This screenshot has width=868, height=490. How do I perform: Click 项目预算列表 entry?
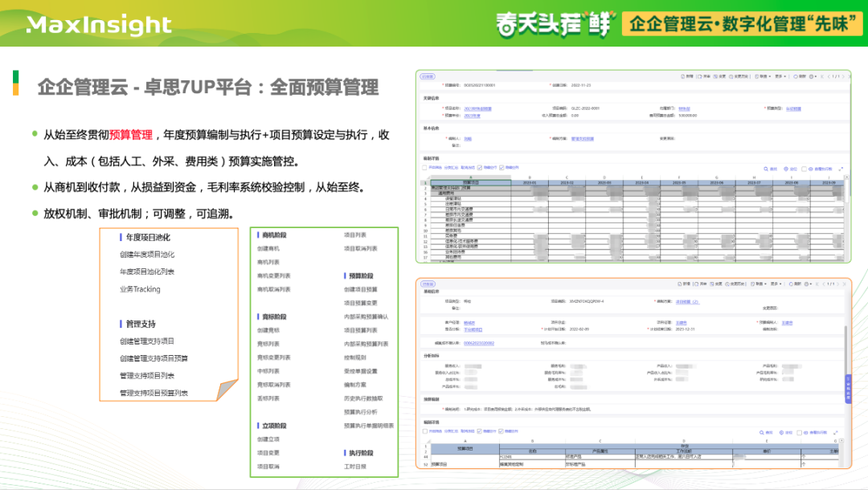click(x=361, y=330)
